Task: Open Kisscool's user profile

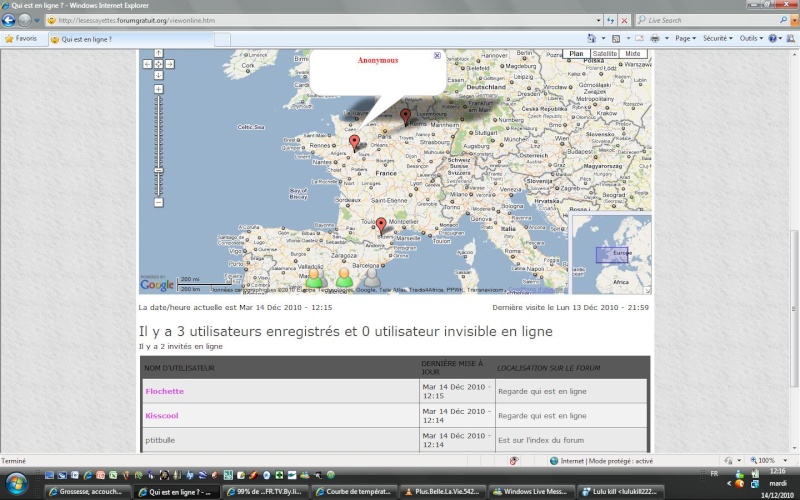Action: [x=162, y=416]
